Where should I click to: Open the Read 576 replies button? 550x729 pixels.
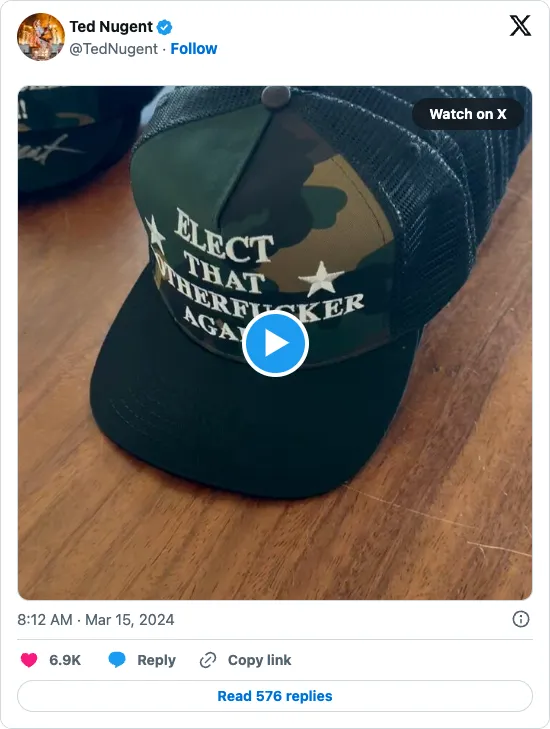pos(275,696)
